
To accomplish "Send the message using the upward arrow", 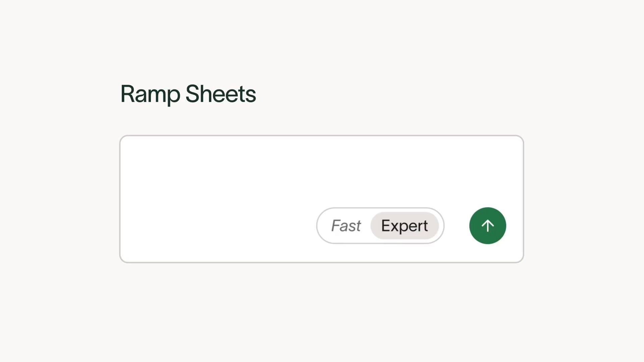I will point(487,226).
